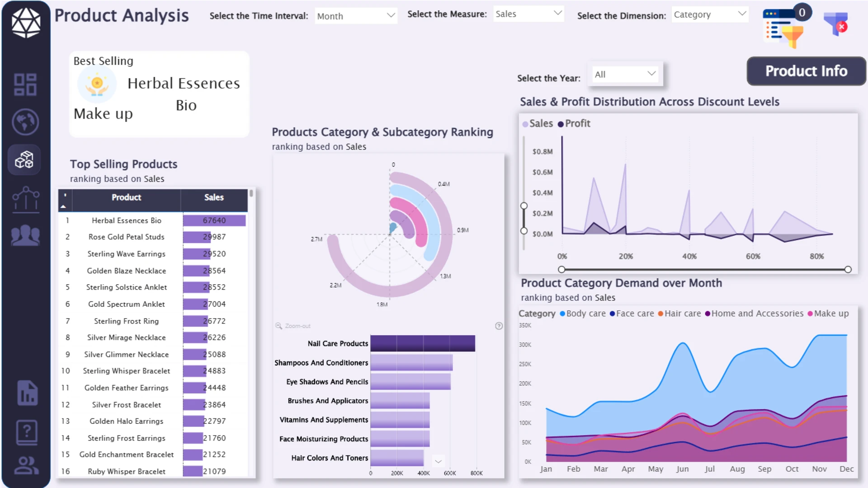
Task: Open the help question mark icon
Action: point(27,432)
